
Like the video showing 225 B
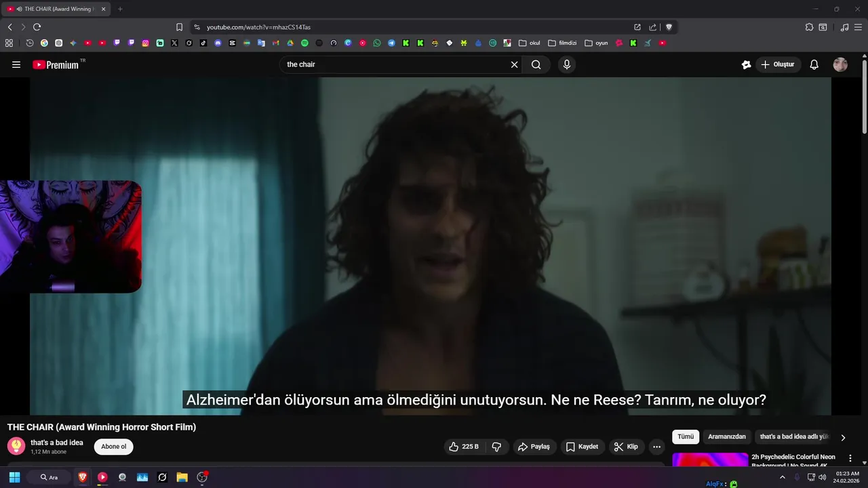[x=463, y=447]
